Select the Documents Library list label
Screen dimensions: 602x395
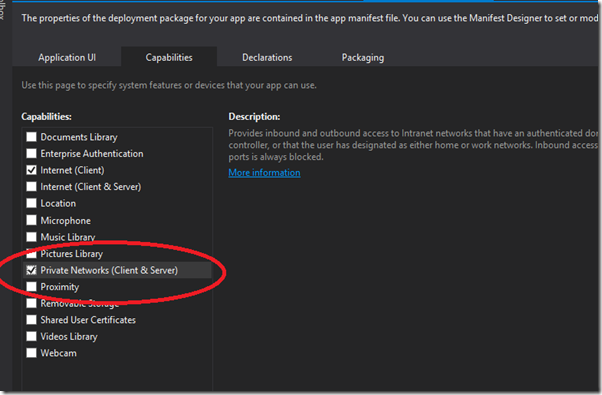click(79, 137)
